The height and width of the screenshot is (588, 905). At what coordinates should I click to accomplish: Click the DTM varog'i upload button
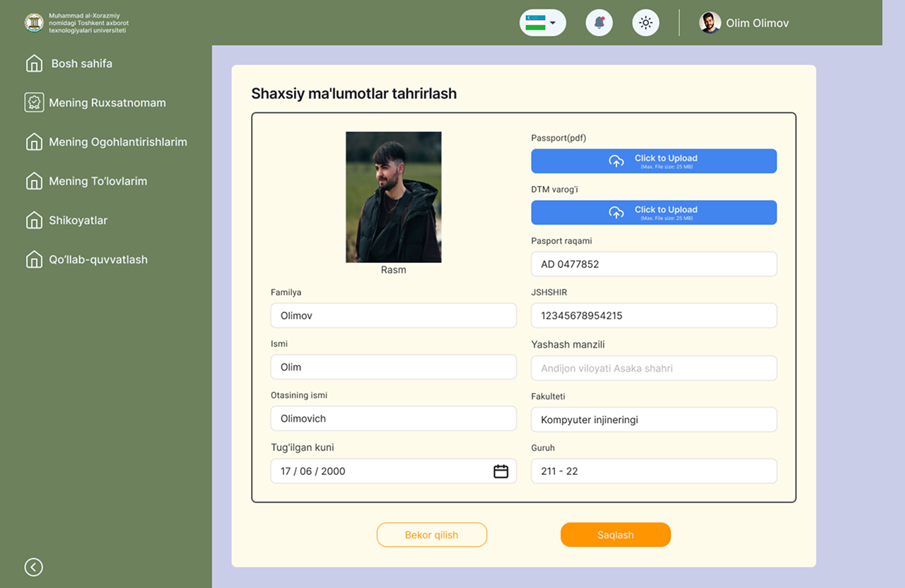pyautogui.click(x=653, y=213)
